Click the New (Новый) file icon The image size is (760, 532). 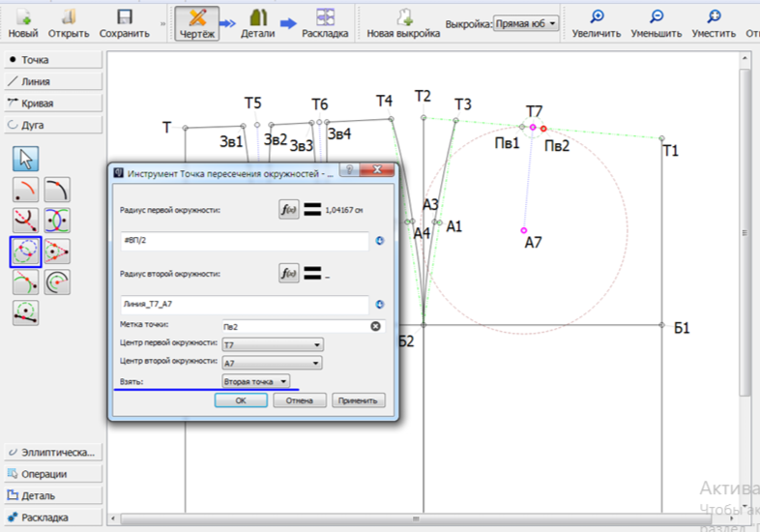22,17
